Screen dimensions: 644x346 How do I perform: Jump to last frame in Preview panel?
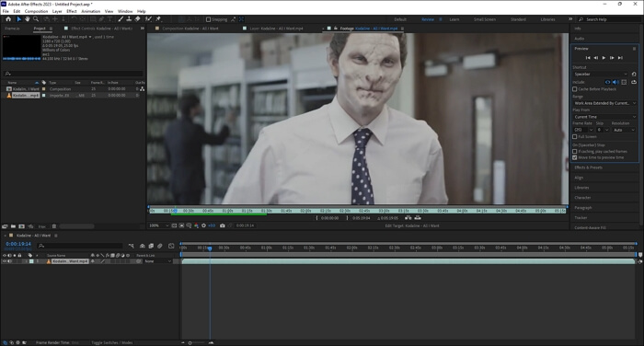621,58
